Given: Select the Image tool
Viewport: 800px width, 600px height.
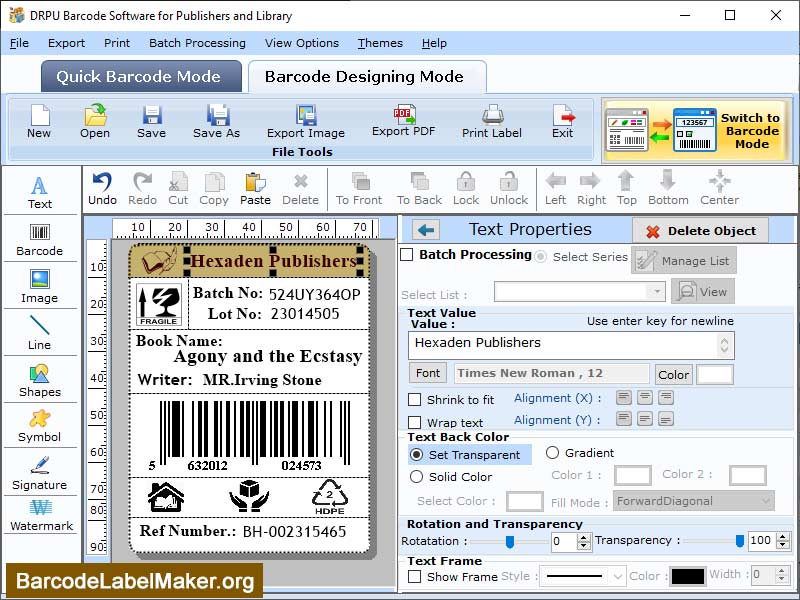Looking at the screenshot, I should point(40,288).
